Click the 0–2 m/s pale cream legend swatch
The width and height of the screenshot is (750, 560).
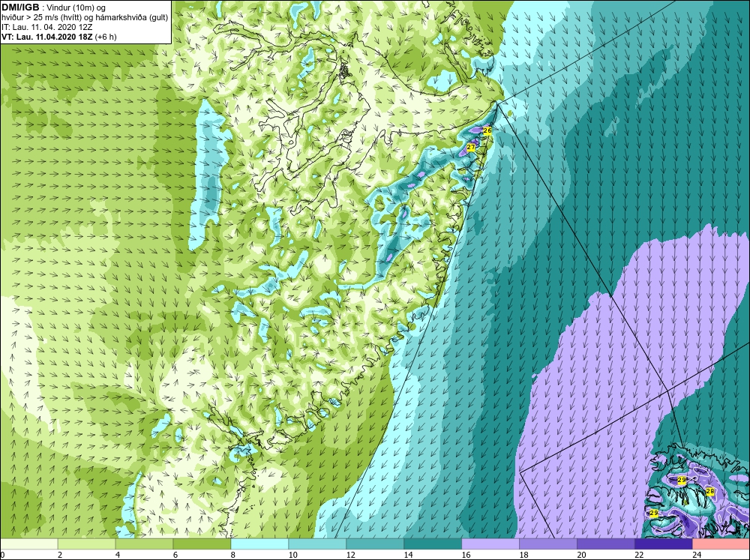[28, 544]
